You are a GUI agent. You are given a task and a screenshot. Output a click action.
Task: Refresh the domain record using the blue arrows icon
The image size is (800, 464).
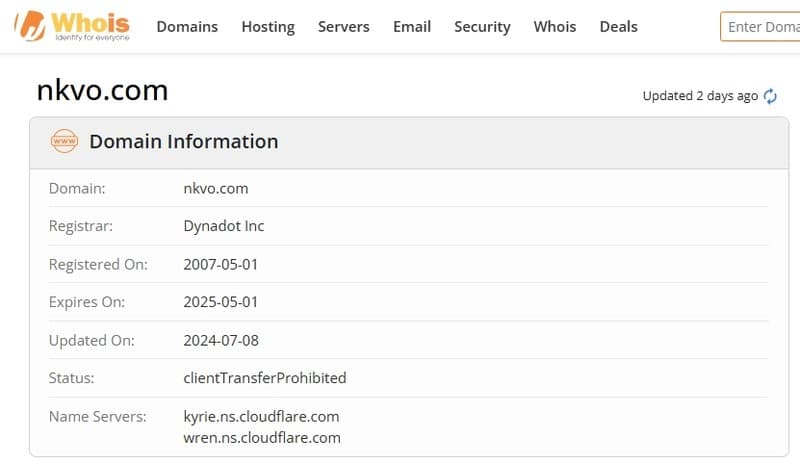(x=770, y=97)
